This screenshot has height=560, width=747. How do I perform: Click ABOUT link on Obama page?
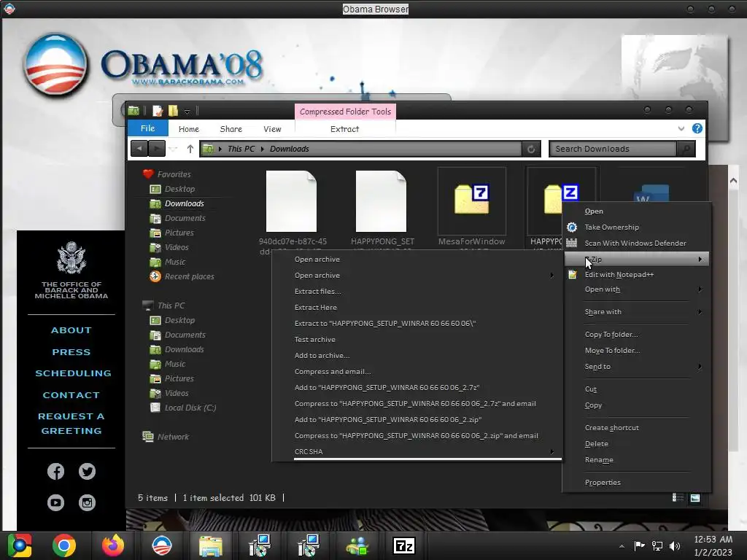tap(71, 330)
